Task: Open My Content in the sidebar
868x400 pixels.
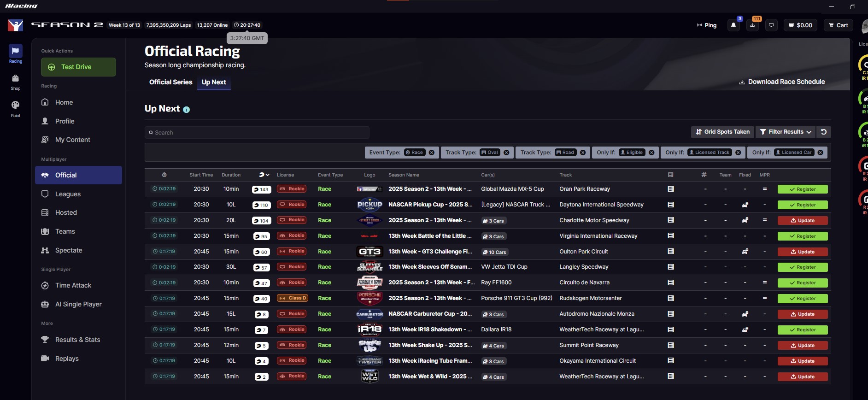Action: click(x=72, y=140)
